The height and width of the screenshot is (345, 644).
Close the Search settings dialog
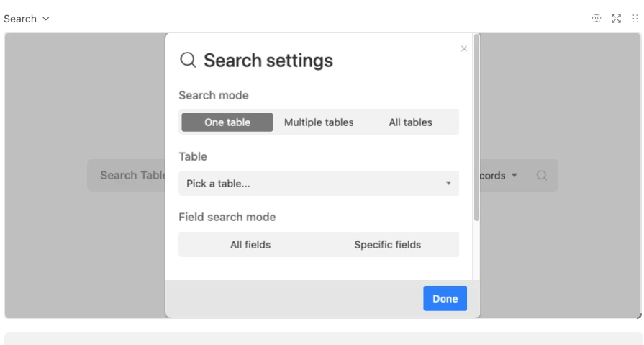pos(463,48)
